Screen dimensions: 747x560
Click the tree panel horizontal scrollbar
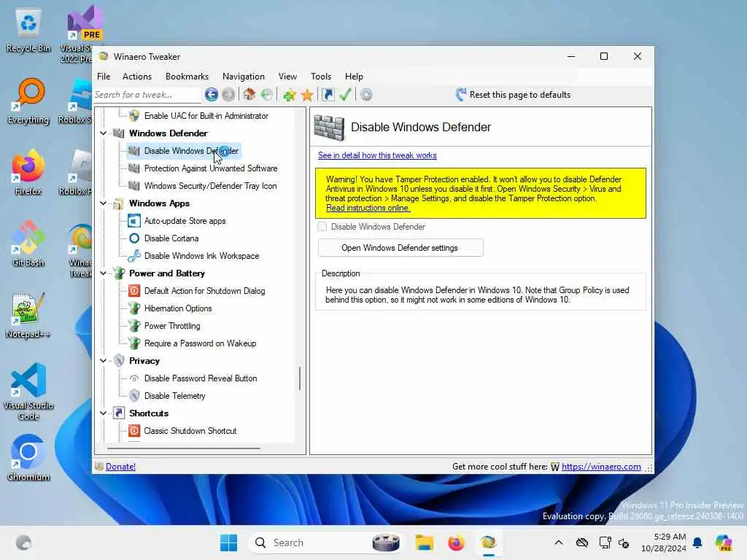[x=184, y=448]
